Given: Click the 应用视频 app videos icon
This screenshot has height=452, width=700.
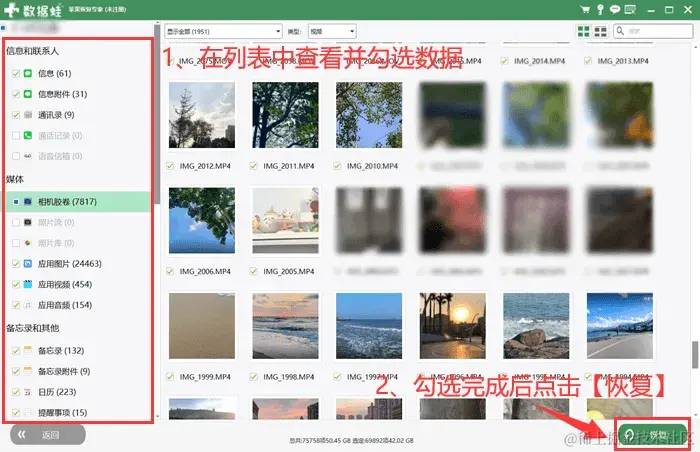Looking at the screenshot, I should click(x=28, y=284).
